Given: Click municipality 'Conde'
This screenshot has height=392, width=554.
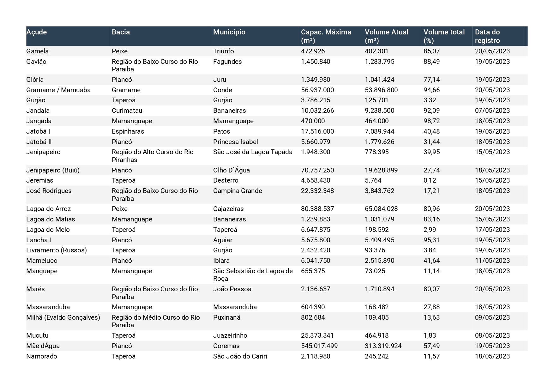Looking at the screenshot, I should click(x=223, y=90).
